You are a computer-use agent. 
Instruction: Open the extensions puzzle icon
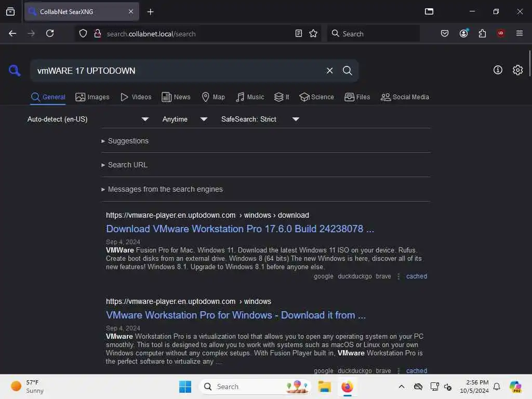click(482, 33)
